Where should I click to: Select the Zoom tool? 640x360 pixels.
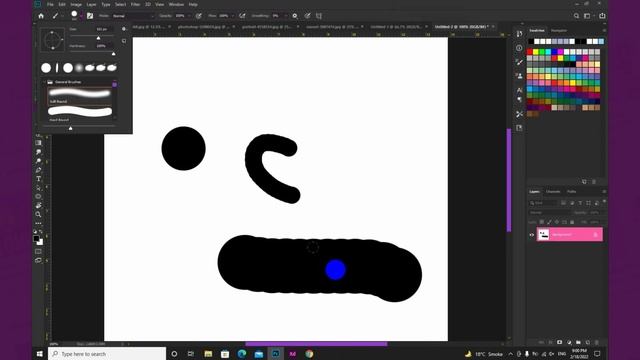38,214
